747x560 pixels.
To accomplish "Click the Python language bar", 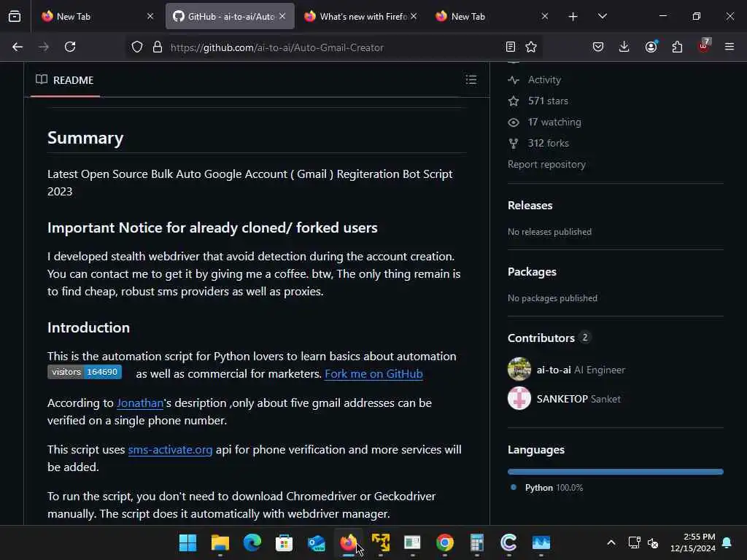I will point(616,472).
